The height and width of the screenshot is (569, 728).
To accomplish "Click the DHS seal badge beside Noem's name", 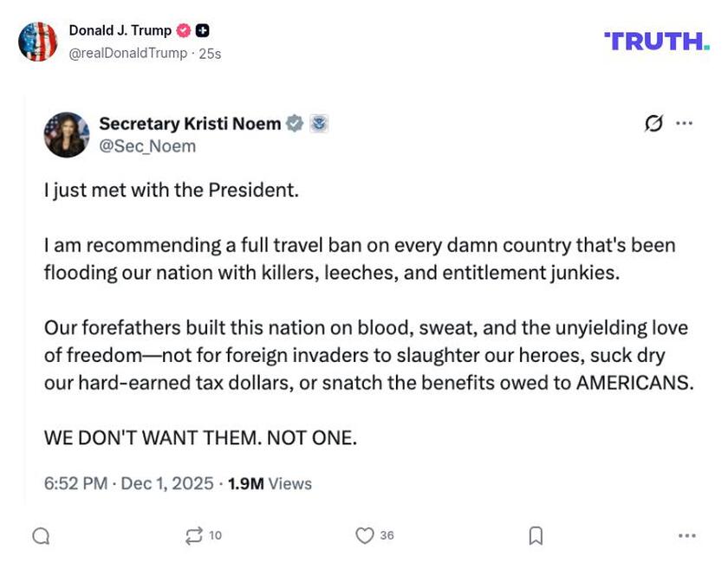I will [x=317, y=123].
